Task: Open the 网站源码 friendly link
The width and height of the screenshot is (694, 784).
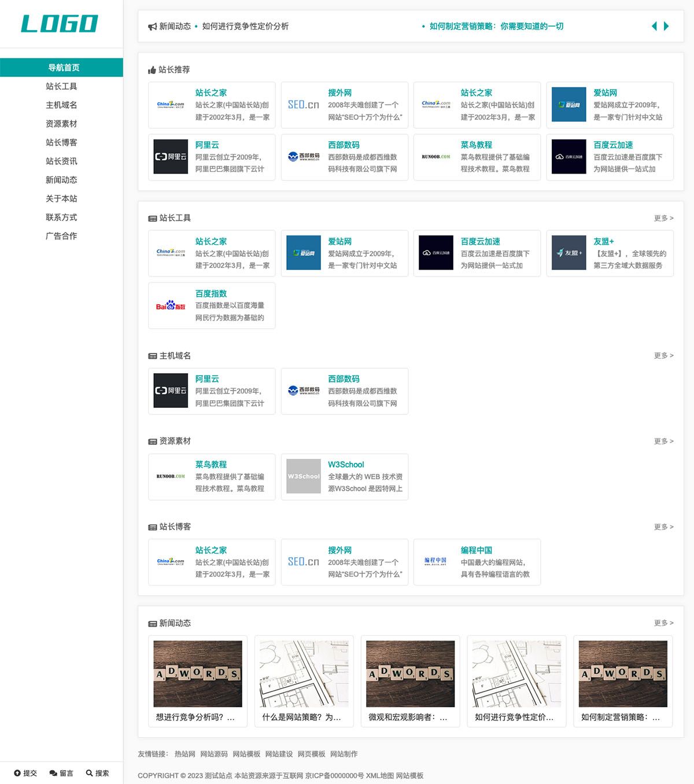Action: point(214,754)
